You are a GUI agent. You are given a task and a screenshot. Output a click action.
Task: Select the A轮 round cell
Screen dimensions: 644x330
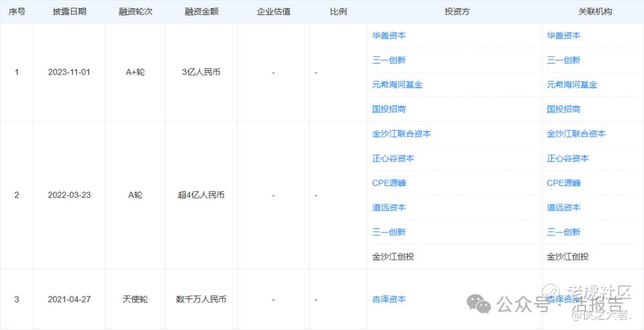click(135, 196)
